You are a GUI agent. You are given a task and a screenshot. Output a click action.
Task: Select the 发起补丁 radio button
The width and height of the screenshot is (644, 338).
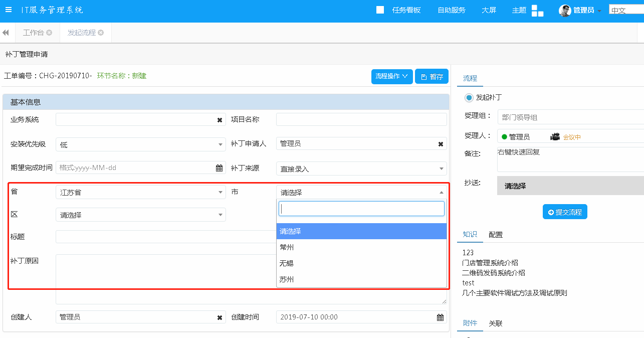[469, 97]
